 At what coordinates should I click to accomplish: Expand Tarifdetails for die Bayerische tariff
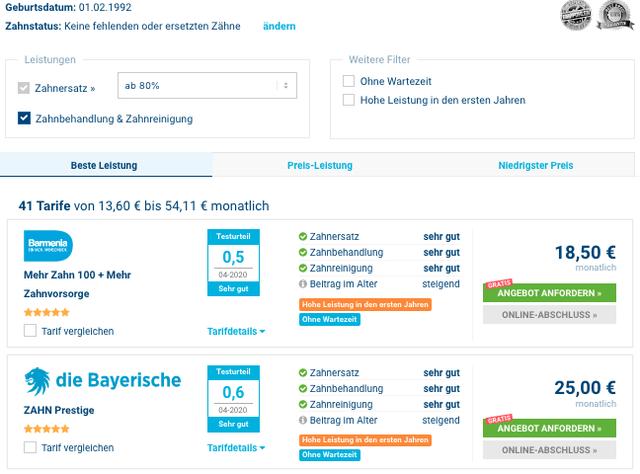(236, 447)
